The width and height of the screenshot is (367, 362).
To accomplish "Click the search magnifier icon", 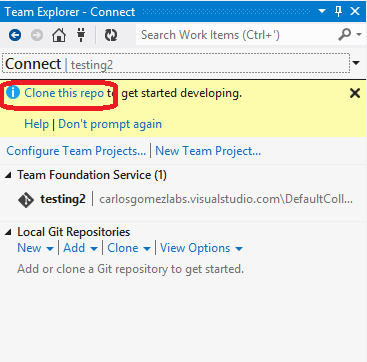I will pyautogui.click(x=344, y=34).
